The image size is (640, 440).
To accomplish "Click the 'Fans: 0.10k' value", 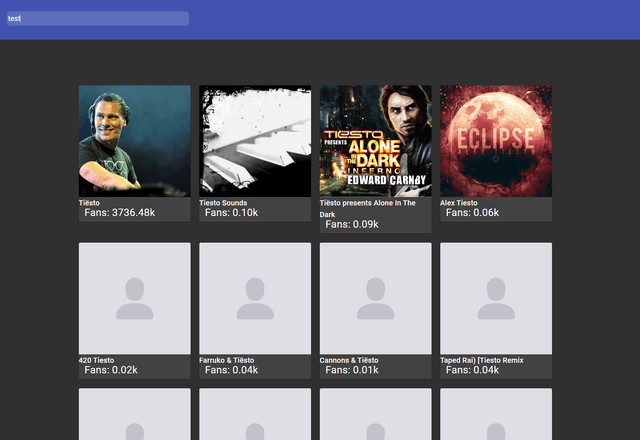I will point(231,213).
